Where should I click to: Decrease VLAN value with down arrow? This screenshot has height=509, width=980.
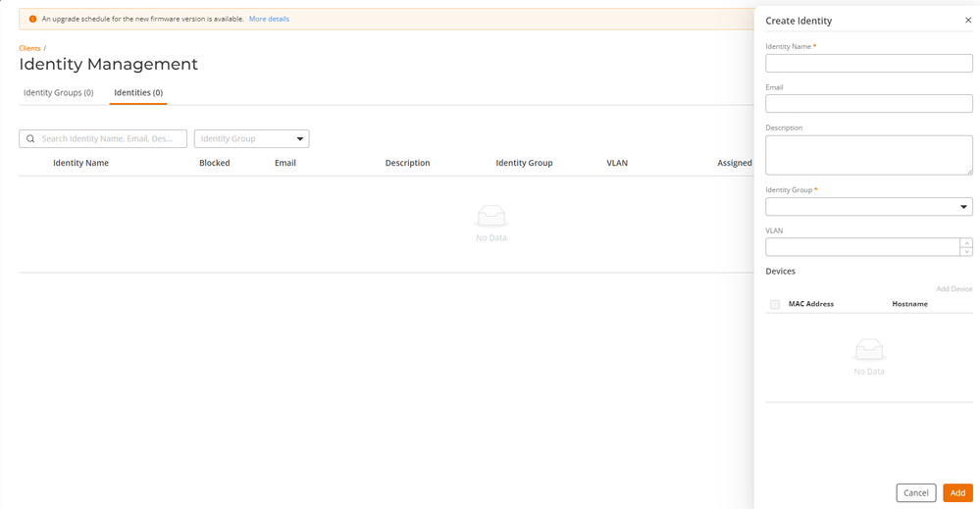pos(966,251)
